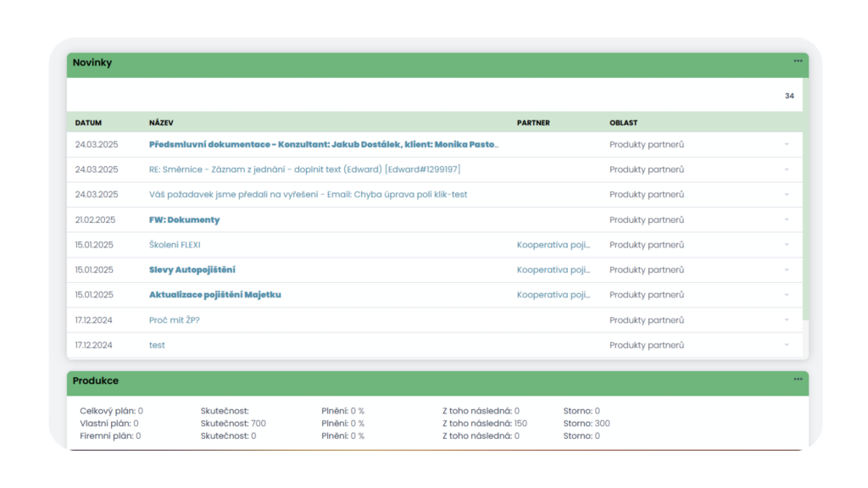This screenshot has width=868, height=488.
Task: Click the OBLAST column header
Action: [623, 123]
